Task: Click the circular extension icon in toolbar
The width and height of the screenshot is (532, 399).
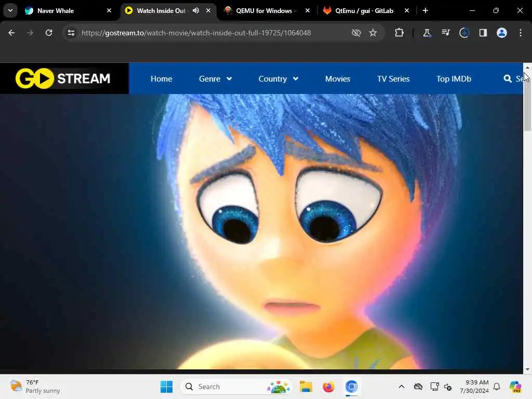Action: (x=464, y=33)
